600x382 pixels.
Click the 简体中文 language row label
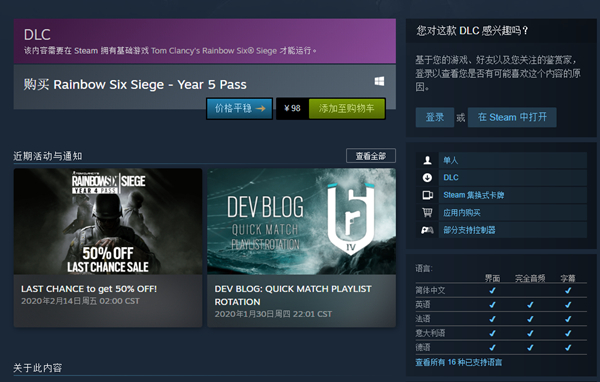430,291
